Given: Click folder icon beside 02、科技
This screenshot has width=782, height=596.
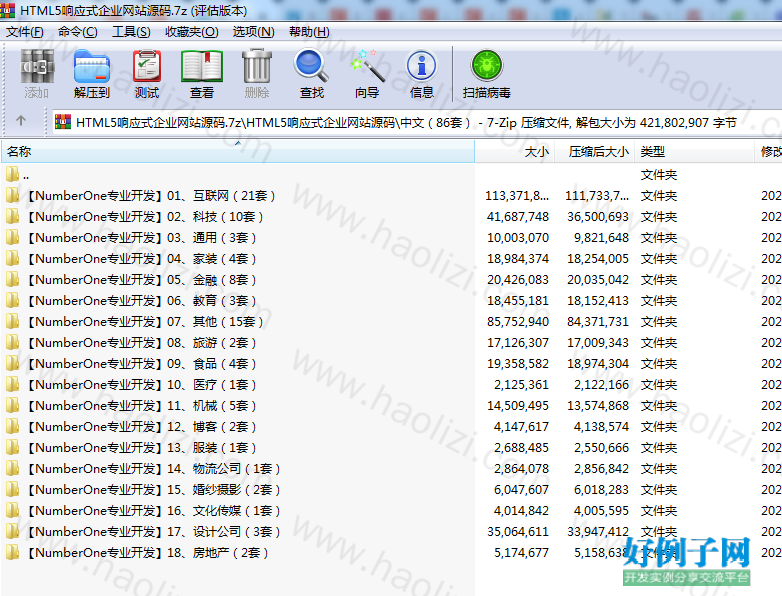Looking at the screenshot, I should [x=12, y=216].
